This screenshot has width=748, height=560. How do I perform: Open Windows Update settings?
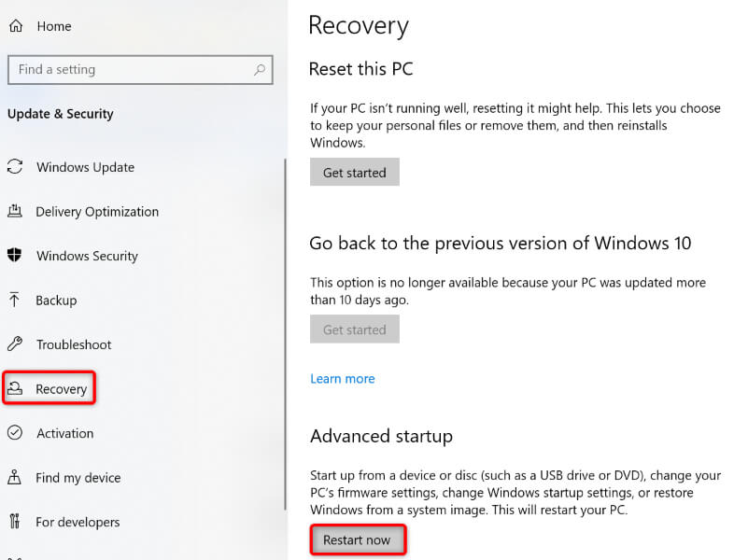85,167
